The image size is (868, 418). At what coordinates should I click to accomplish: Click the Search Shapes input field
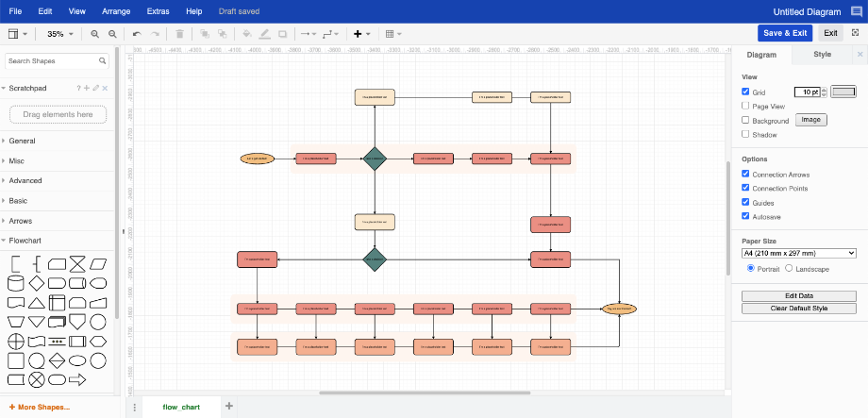coord(52,60)
